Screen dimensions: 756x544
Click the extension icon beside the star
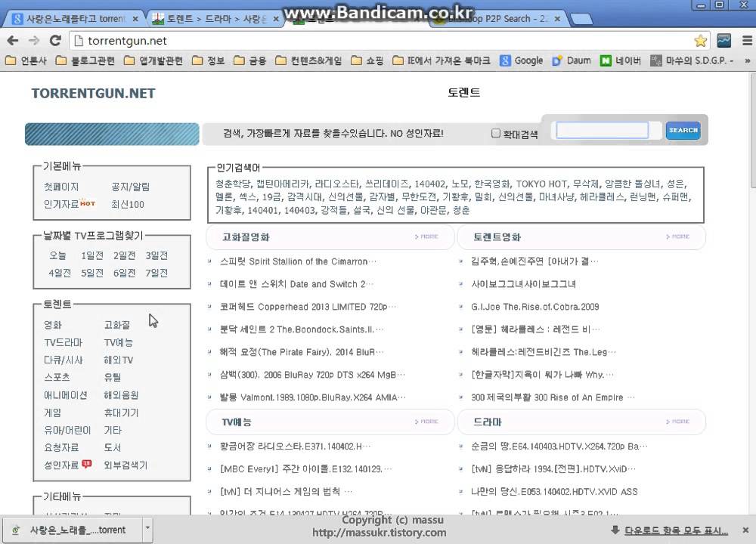click(723, 41)
